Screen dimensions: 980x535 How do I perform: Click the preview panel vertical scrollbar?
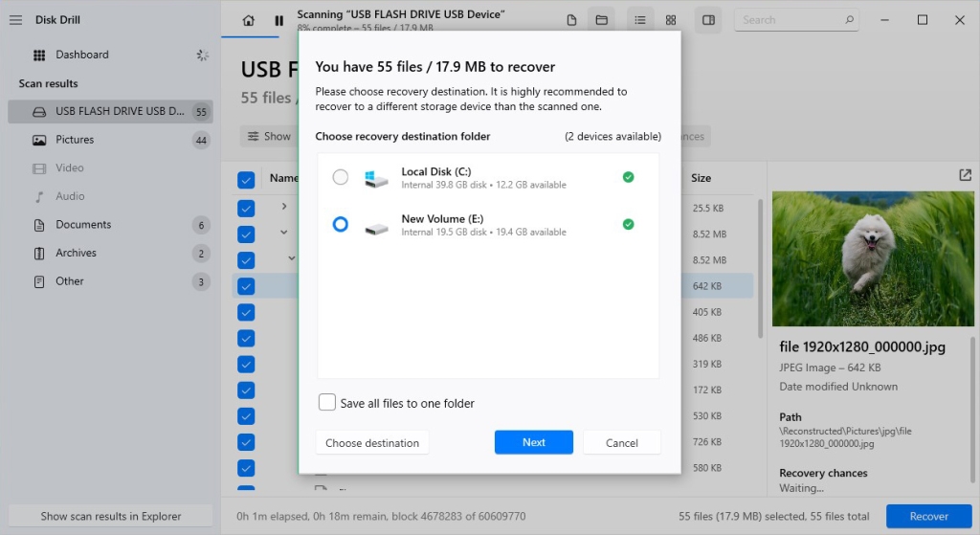pyautogui.click(x=972, y=410)
